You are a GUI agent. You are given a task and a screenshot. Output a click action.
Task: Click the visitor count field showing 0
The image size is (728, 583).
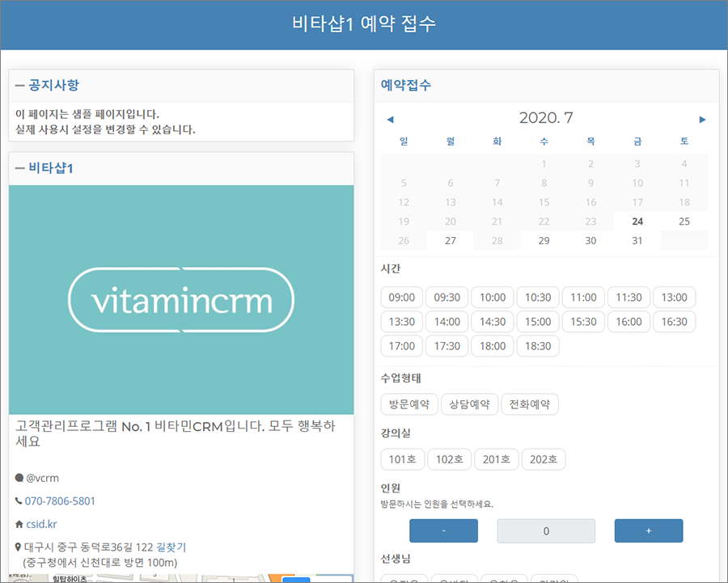pyautogui.click(x=546, y=531)
